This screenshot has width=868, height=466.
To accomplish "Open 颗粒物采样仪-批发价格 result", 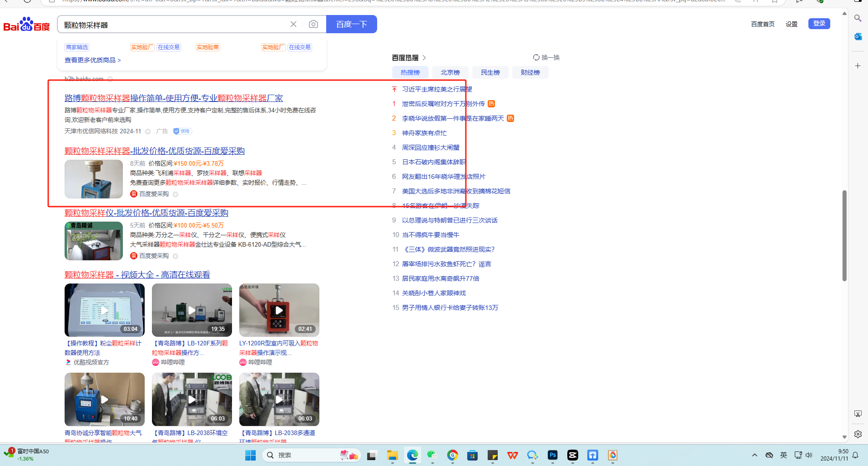I will tap(146, 213).
